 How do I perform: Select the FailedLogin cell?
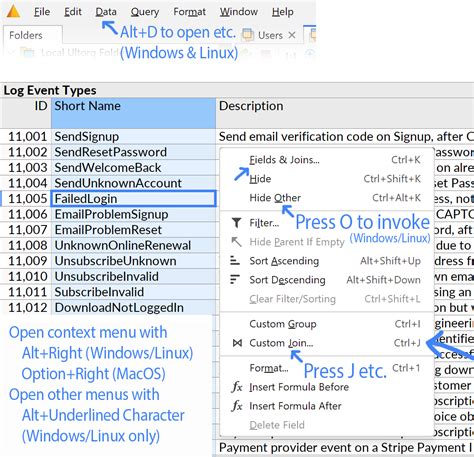133,199
